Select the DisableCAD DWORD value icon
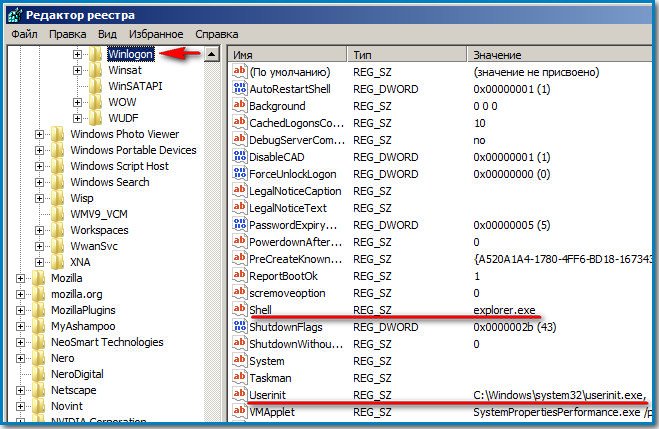Viewport: 659px width, 429px height. point(239,157)
